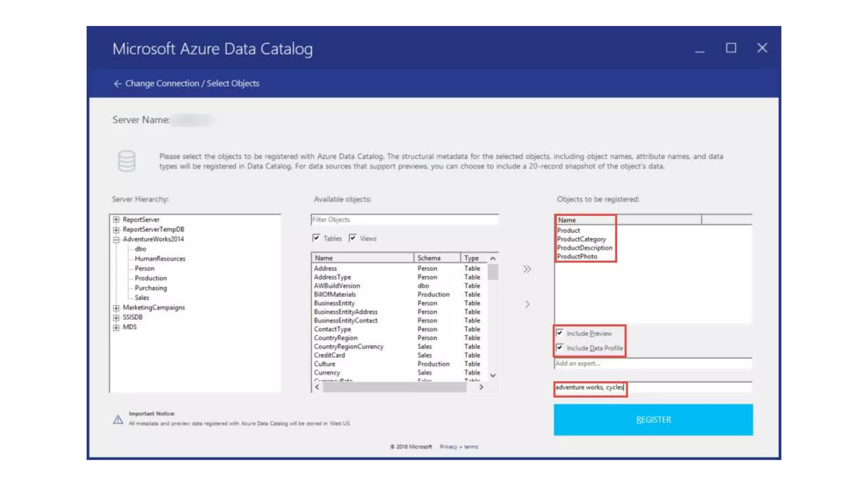Disable Include Preview option
The image size is (868, 488).
559,333
